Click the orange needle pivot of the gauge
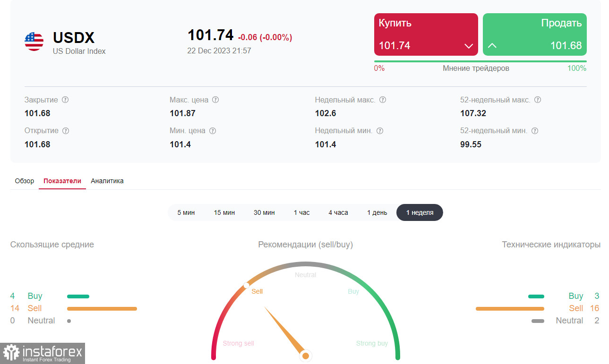 click(x=306, y=356)
